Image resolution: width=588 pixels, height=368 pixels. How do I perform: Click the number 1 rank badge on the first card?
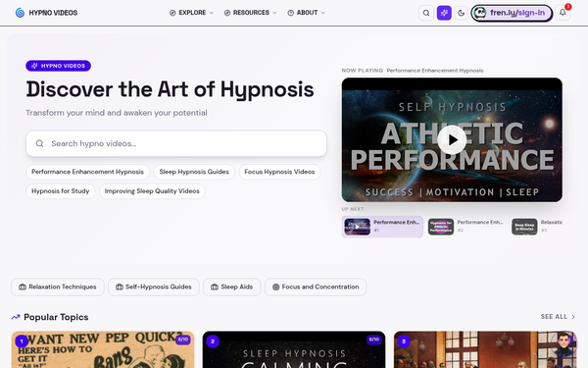22,342
